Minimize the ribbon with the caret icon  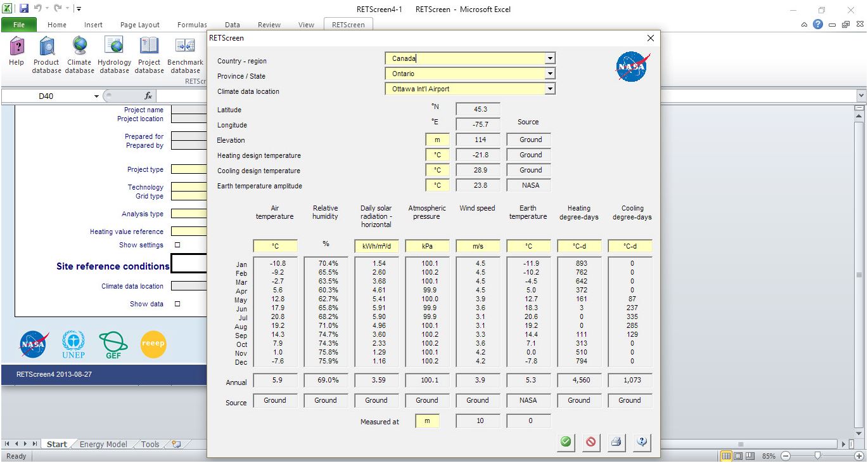point(805,25)
